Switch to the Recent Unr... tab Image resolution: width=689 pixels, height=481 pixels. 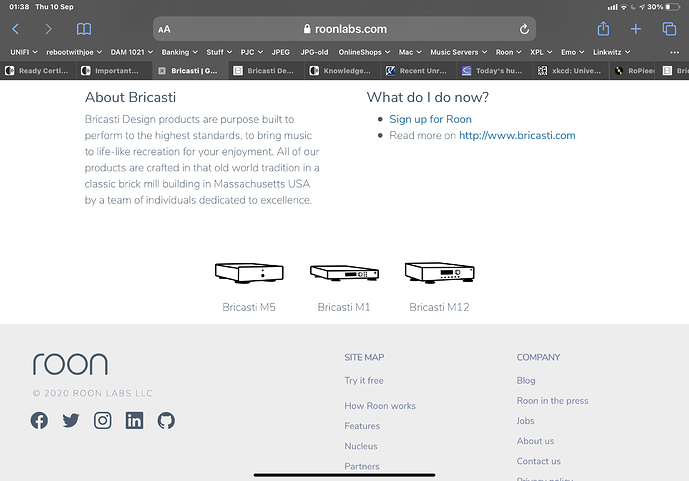[419, 71]
